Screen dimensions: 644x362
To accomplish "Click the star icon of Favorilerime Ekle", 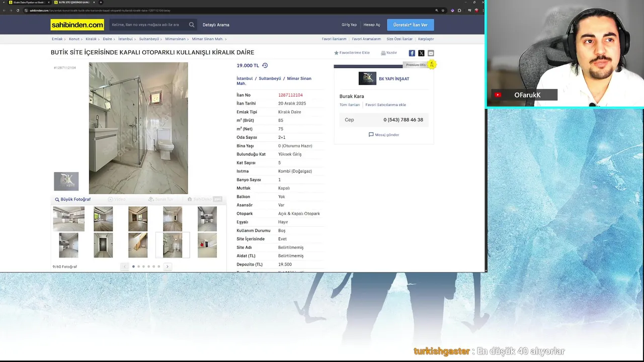I will (x=336, y=53).
